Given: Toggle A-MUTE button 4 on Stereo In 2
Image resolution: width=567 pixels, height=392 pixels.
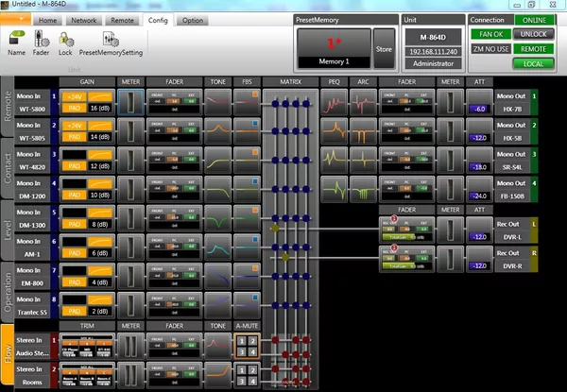Looking at the screenshot, I should click(x=252, y=381).
